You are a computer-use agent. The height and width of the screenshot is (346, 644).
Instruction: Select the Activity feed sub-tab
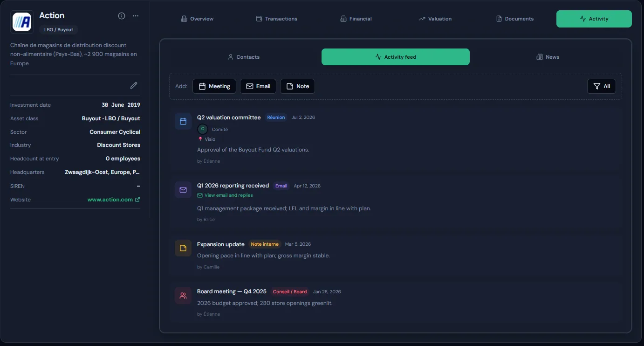click(396, 57)
